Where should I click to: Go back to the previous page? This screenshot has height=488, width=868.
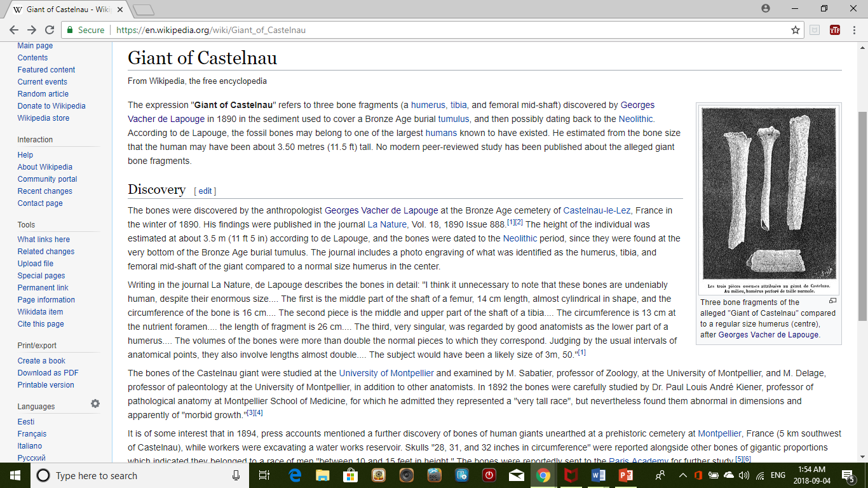tap(13, 30)
